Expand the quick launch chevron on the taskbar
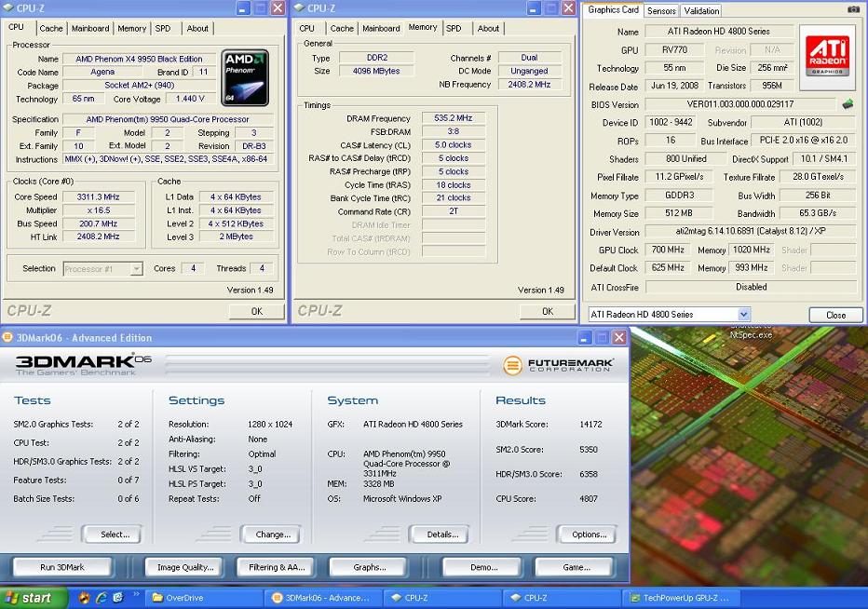The height and width of the screenshot is (609, 868). 136,594
